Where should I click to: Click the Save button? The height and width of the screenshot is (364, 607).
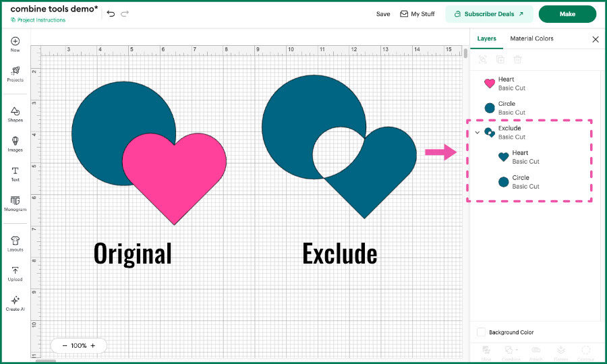tap(383, 14)
